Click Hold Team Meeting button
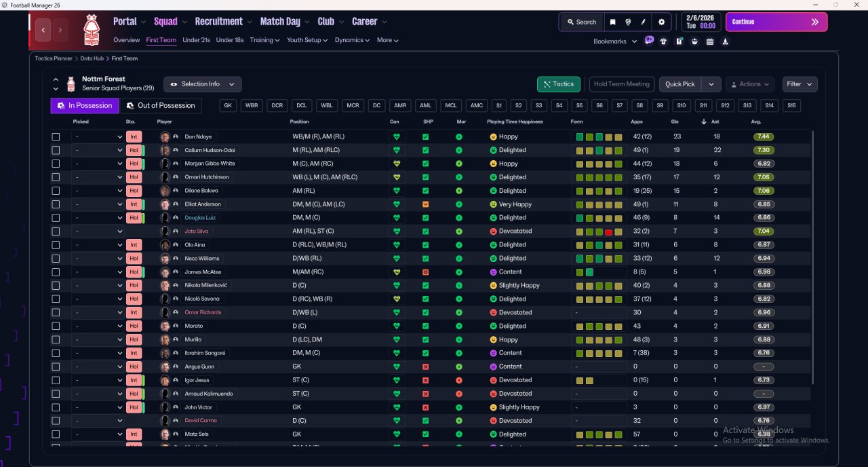Image resolution: width=868 pixels, height=467 pixels. [622, 84]
